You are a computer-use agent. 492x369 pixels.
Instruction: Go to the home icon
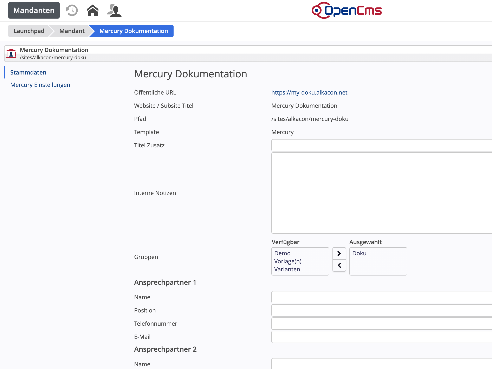[93, 11]
